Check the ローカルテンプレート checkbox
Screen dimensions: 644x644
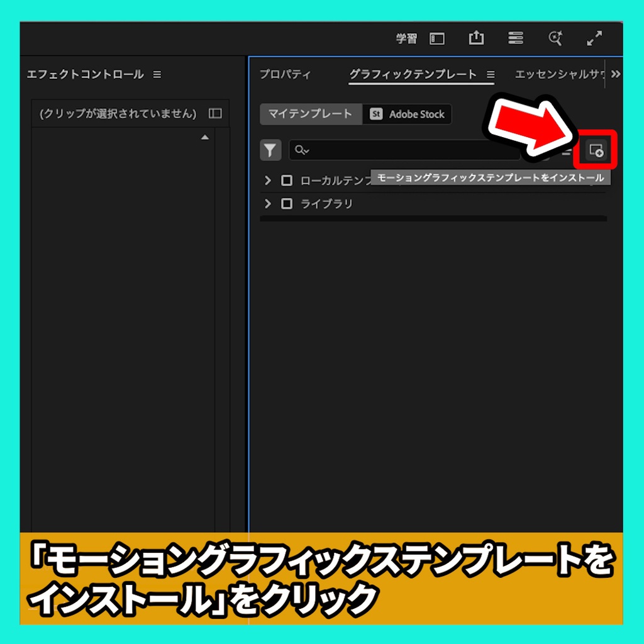point(286,180)
